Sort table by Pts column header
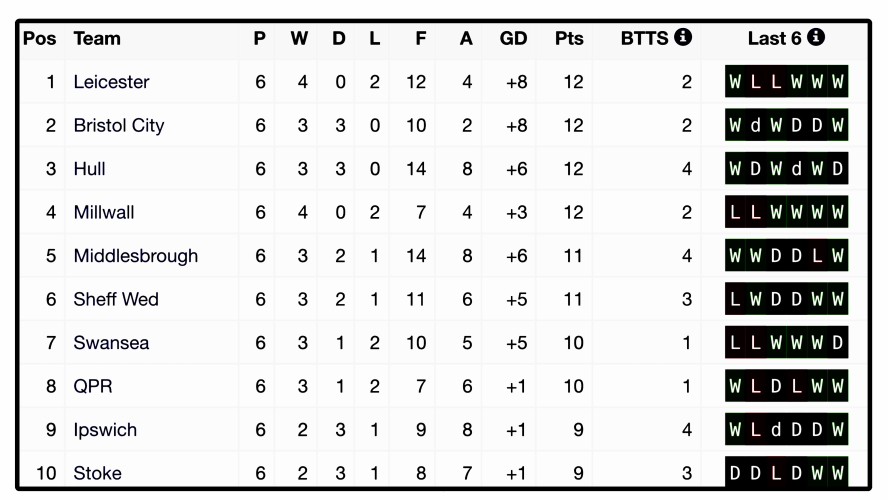888x500 pixels. click(x=569, y=38)
